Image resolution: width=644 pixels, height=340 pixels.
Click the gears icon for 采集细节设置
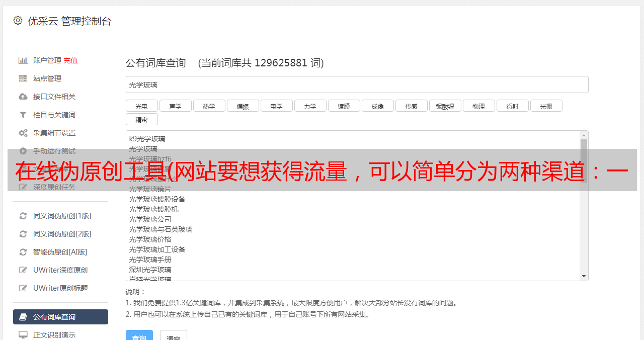23,133
